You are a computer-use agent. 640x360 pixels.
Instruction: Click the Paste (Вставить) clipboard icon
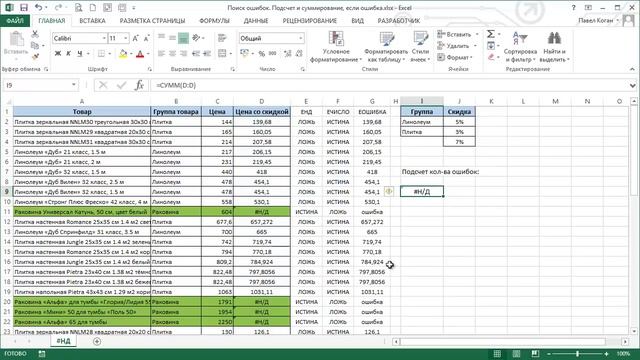coord(16,40)
